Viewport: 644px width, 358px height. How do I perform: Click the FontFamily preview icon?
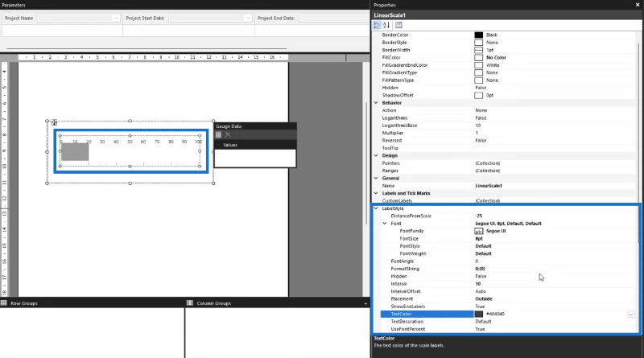[x=478, y=231]
